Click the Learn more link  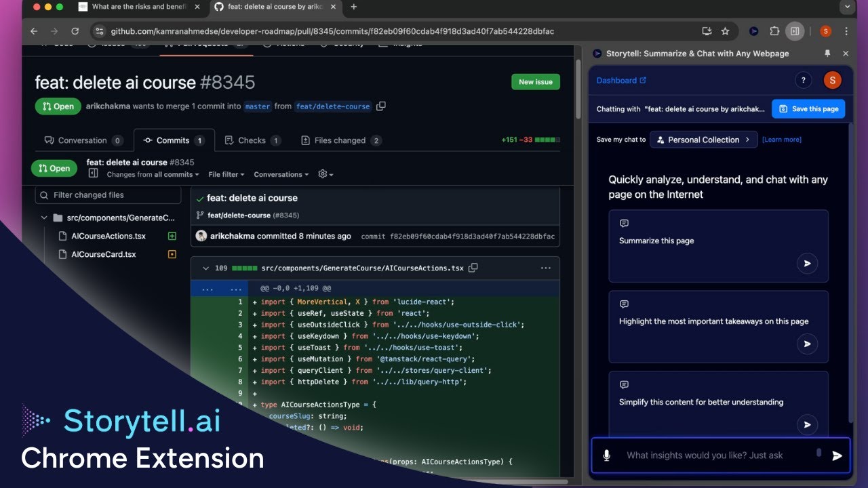[782, 140]
